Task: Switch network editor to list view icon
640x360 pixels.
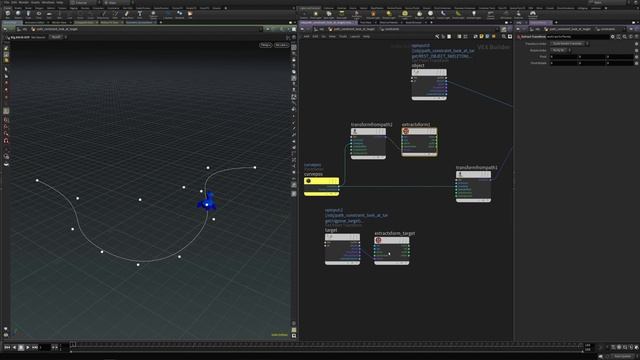Action: [459, 36]
